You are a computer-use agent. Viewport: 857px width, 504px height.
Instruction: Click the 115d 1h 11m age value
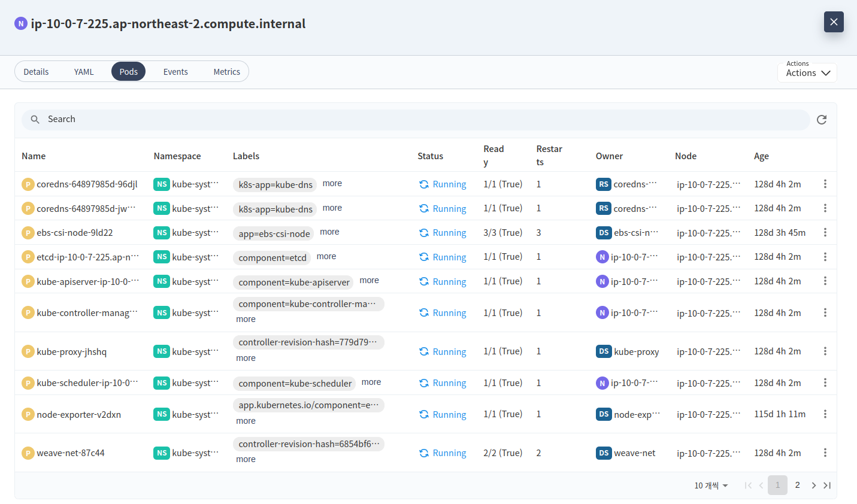point(780,414)
